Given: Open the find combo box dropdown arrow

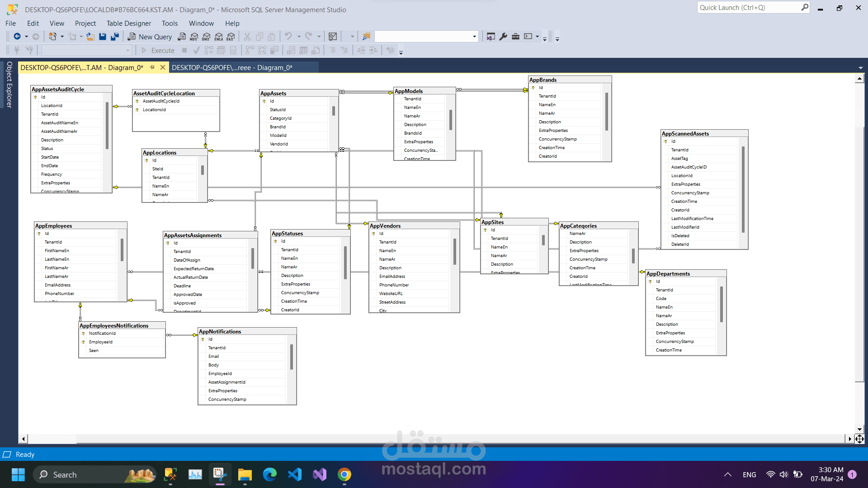Looking at the screenshot, I should [474, 37].
